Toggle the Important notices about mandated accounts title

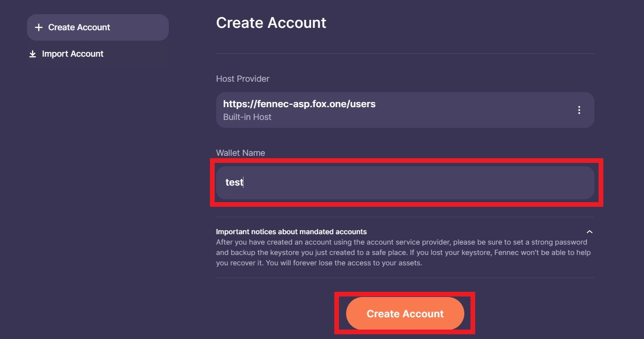(x=291, y=232)
